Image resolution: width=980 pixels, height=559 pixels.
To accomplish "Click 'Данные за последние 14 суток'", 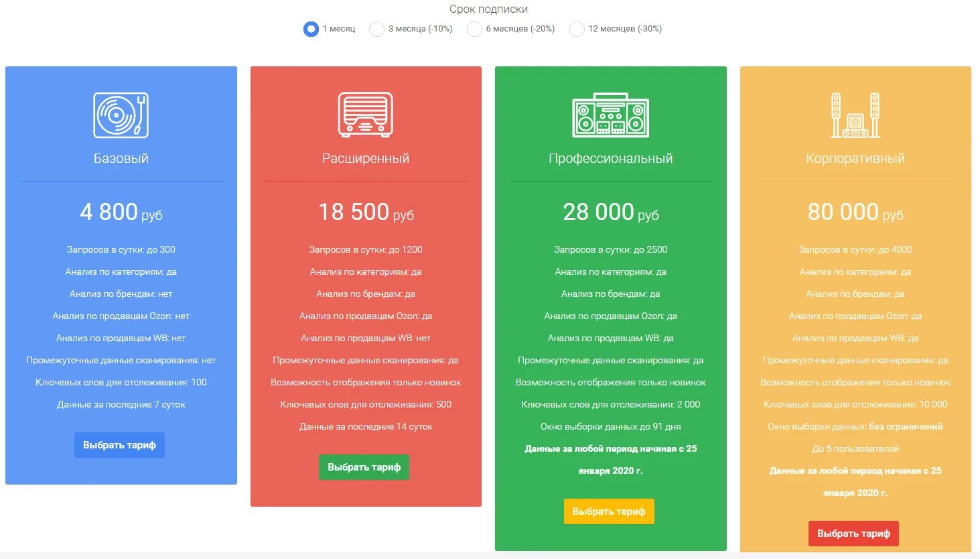I will click(x=366, y=426).
